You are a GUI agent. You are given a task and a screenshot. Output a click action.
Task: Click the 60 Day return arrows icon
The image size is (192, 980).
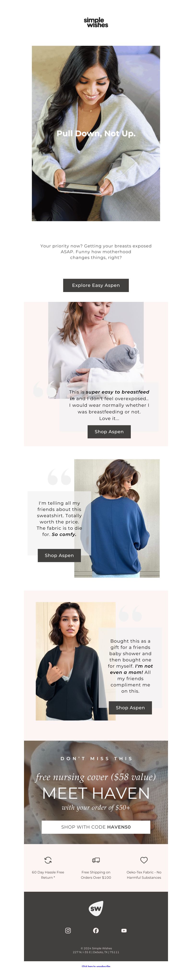tap(48, 860)
